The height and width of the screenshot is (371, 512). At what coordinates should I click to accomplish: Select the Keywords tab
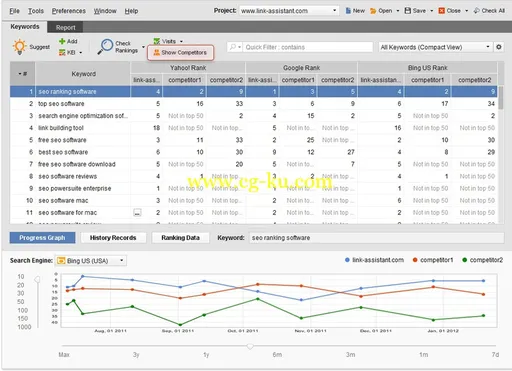tap(25, 27)
